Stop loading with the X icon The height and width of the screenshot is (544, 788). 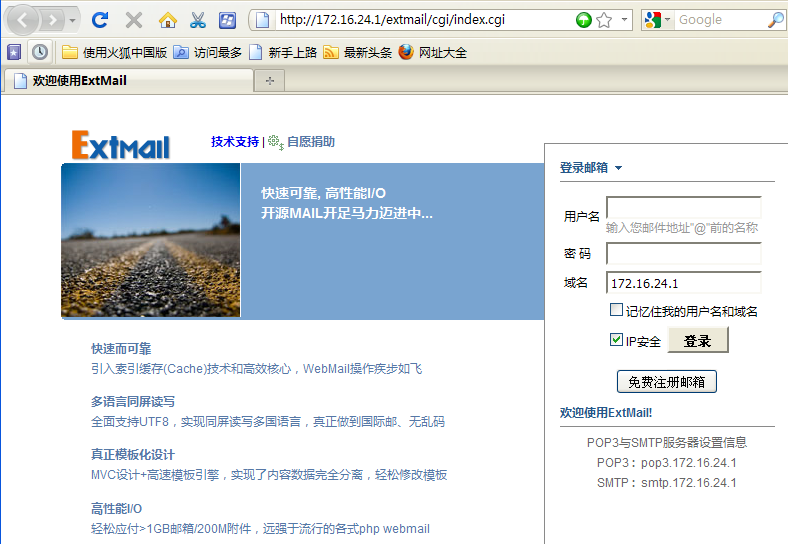[x=134, y=20]
